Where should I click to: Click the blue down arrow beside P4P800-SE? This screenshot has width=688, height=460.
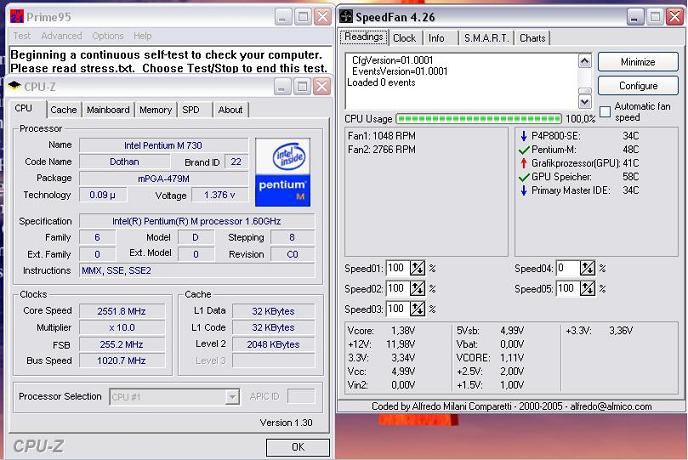523,136
